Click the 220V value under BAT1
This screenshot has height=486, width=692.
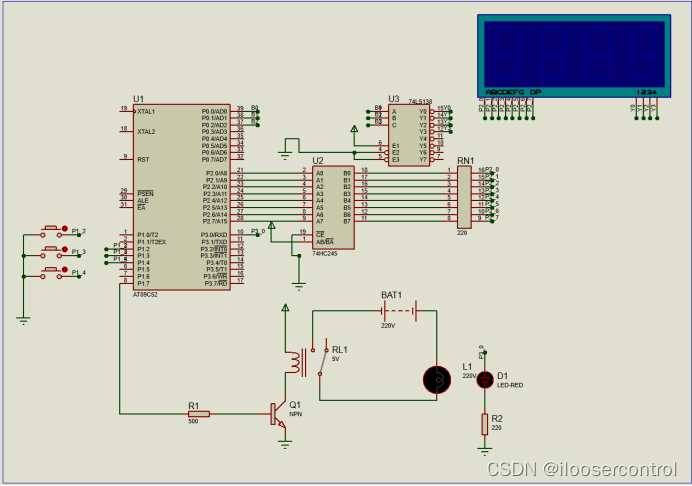coord(388,326)
